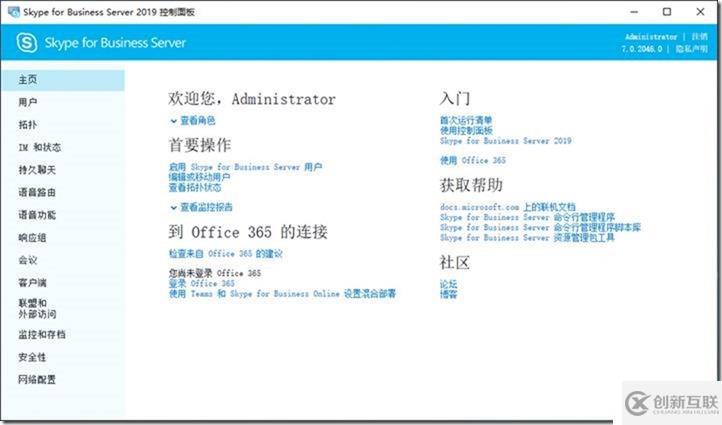
Task: Click the 使用控制面板 link
Action: pyautogui.click(x=466, y=130)
